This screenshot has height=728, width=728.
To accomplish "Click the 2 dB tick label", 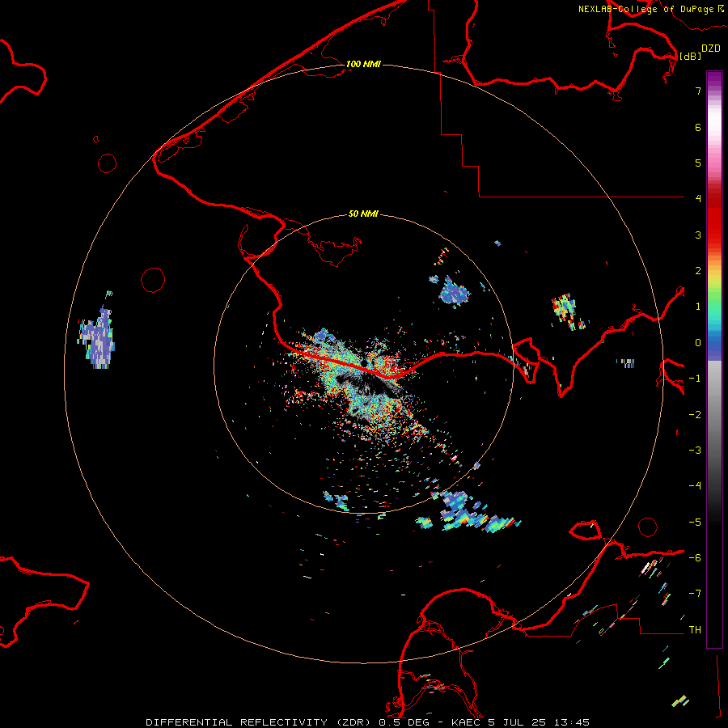I will [698, 271].
